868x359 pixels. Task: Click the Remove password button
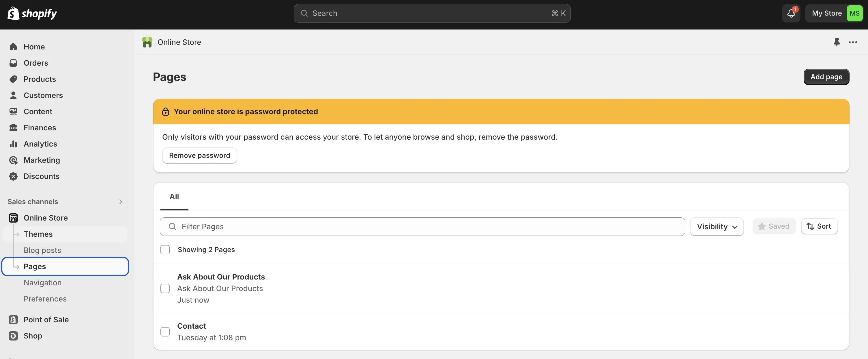pos(199,155)
